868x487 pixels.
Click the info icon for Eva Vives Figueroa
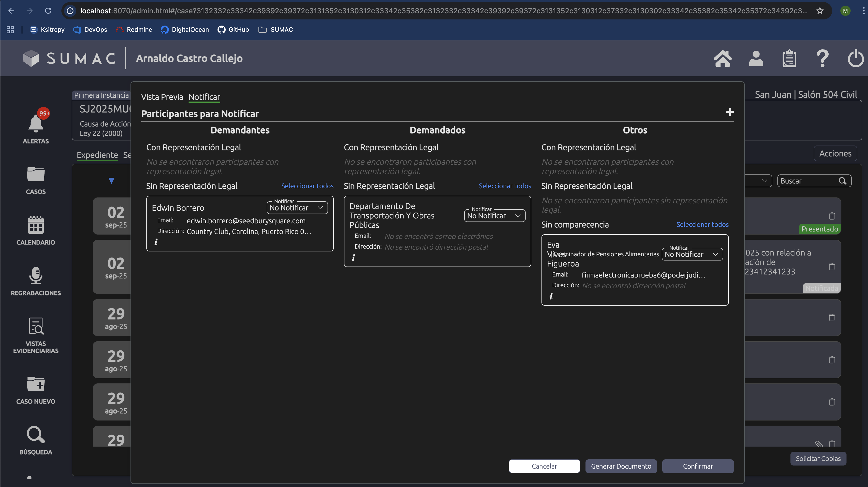coord(551,296)
